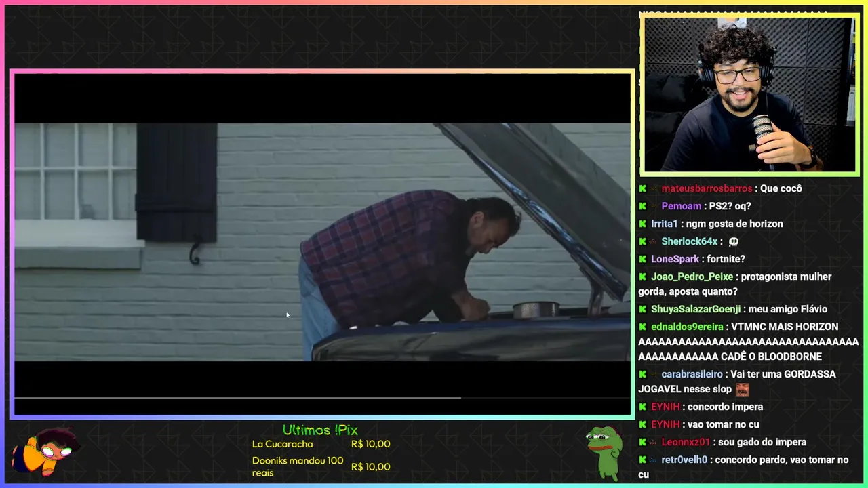The width and height of the screenshot is (868, 488).
Task: Click the text 'protagonista mulher' in Joao_Pedro_Peixe's message
Action: pos(787,277)
